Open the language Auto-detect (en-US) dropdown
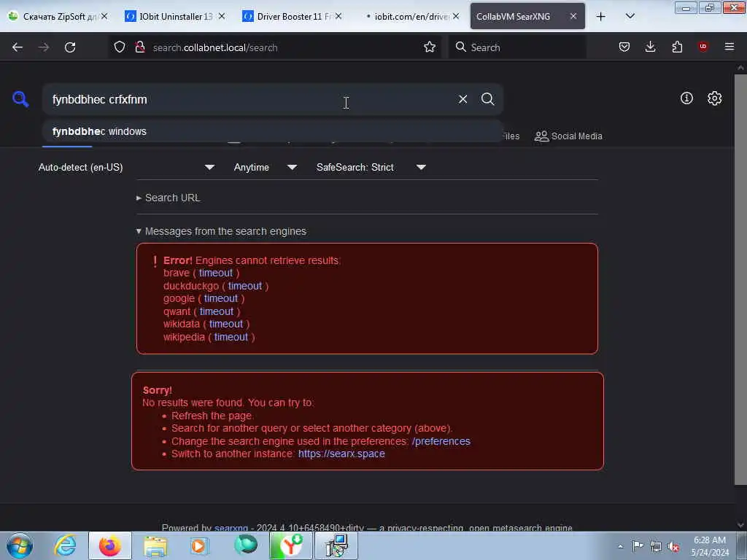Screen dimensions: 747x560 point(127,167)
